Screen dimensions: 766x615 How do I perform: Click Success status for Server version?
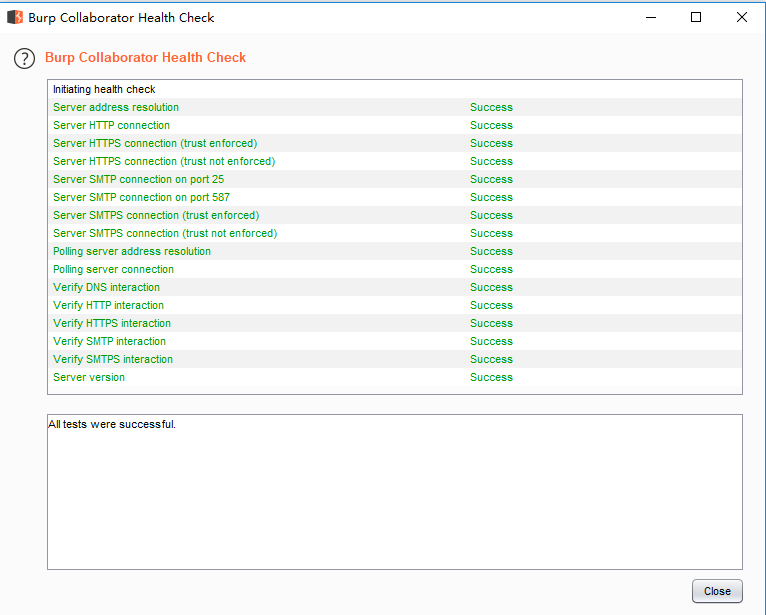point(491,377)
